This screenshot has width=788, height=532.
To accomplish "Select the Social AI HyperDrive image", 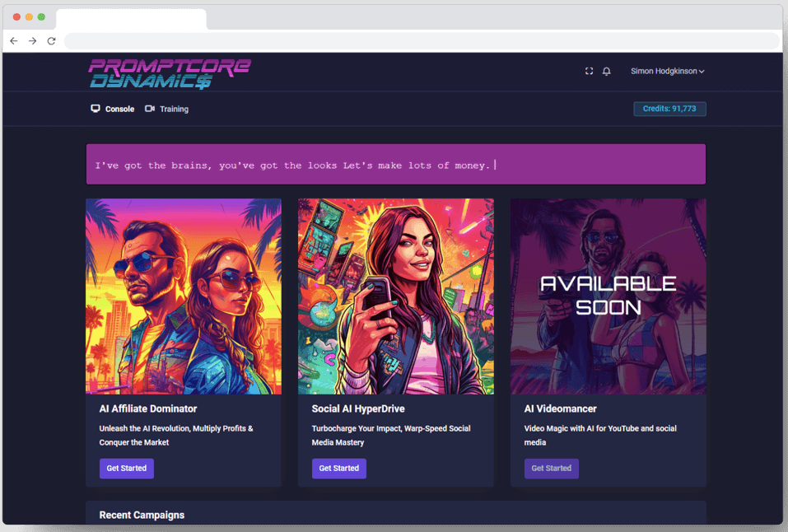I will click(396, 296).
